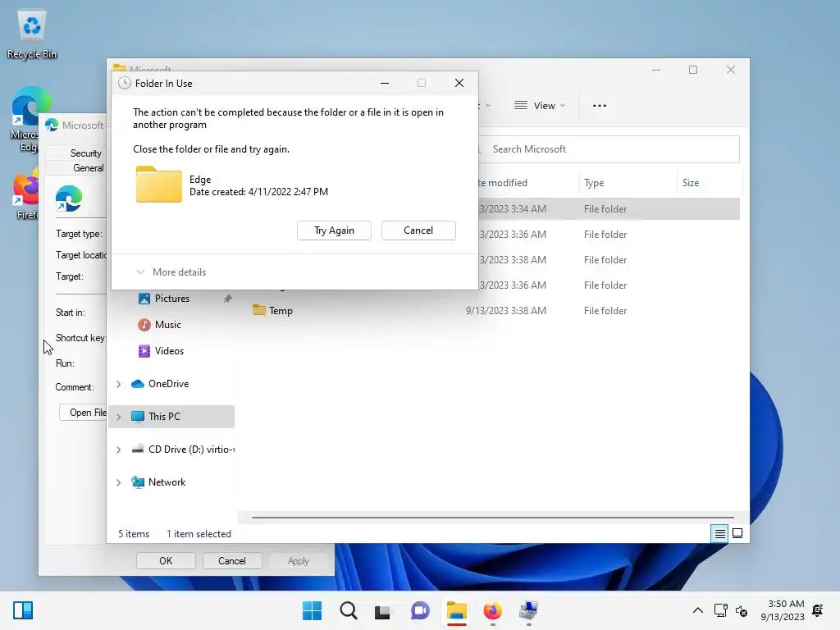Expand the OneDrive tree node

118,384
